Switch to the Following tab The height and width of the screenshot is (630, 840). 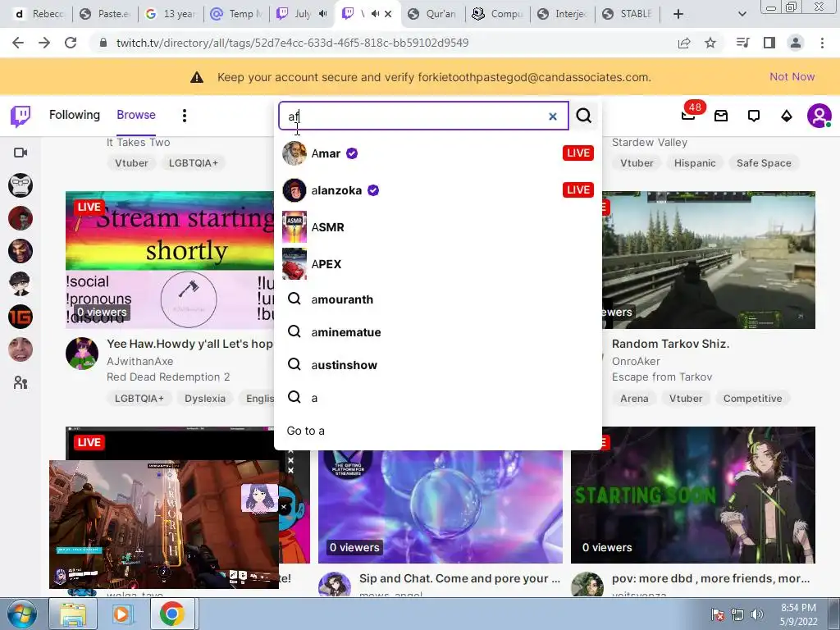75,115
